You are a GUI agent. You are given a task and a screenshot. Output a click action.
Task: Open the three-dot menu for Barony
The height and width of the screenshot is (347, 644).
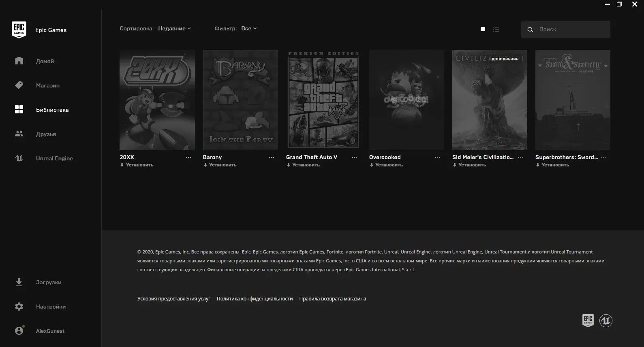coord(272,158)
